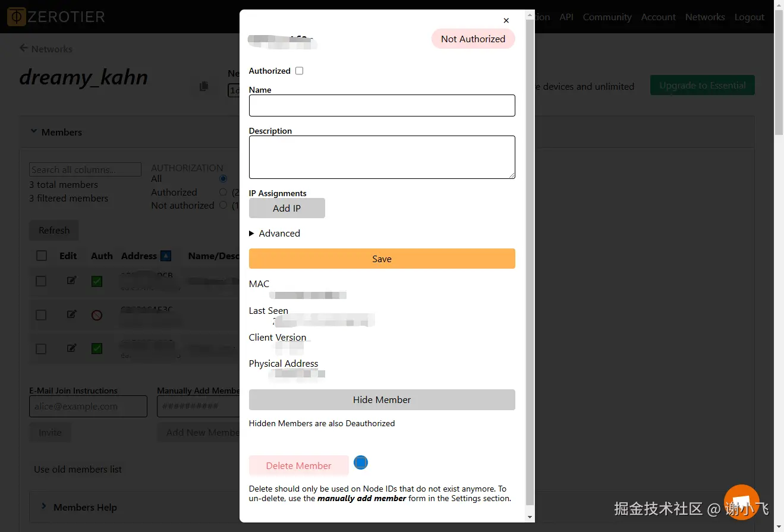
Task: Click the edit icon for first member
Action: [71, 281]
